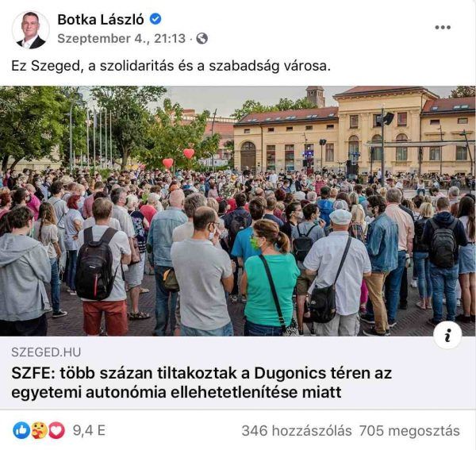The width and height of the screenshot is (476, 450).
Task: View the 705 megosztás shares list
Action: click(409, 431)
